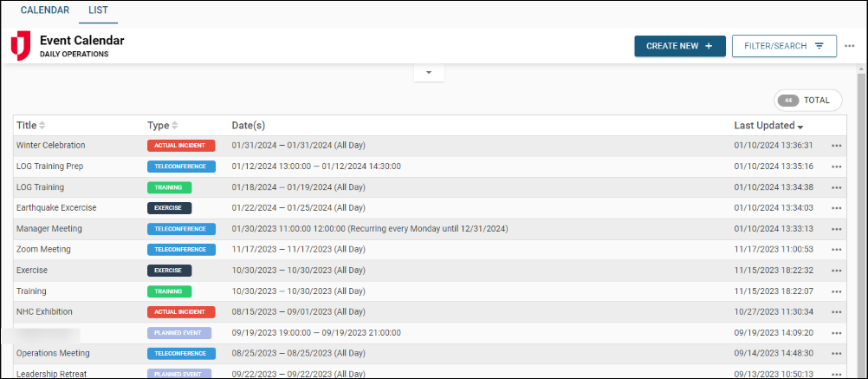Open row actions menu for Operations Meeting
The width and height of the screenshot is (868, 379).
(x=836, y=354)
